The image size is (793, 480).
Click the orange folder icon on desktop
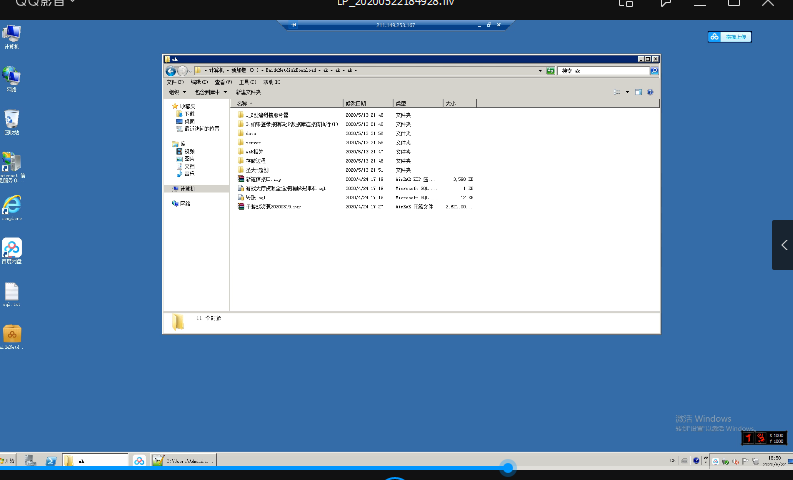pyautogui.click(x=12, y=333)
